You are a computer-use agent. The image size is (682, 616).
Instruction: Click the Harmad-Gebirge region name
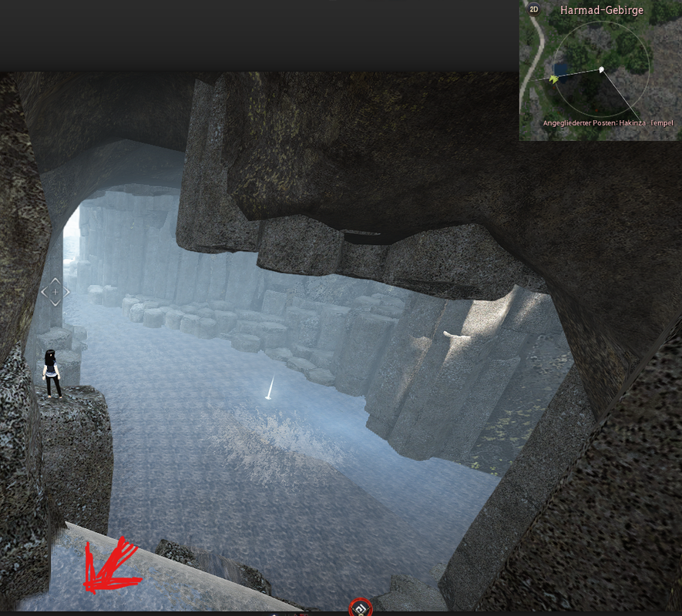pyautogui.click(x=602, y=11)
